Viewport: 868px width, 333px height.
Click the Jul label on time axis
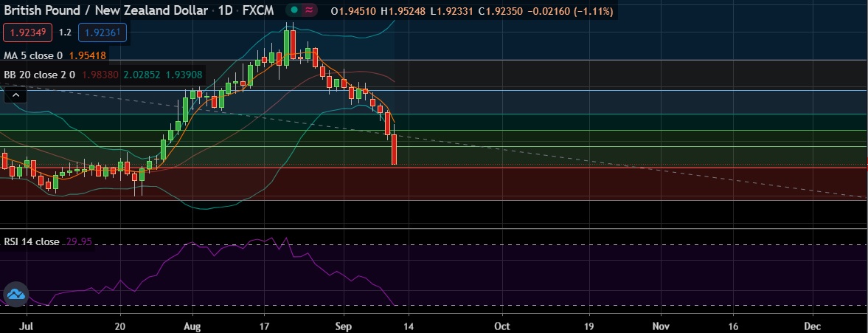[x=27, y=326]
